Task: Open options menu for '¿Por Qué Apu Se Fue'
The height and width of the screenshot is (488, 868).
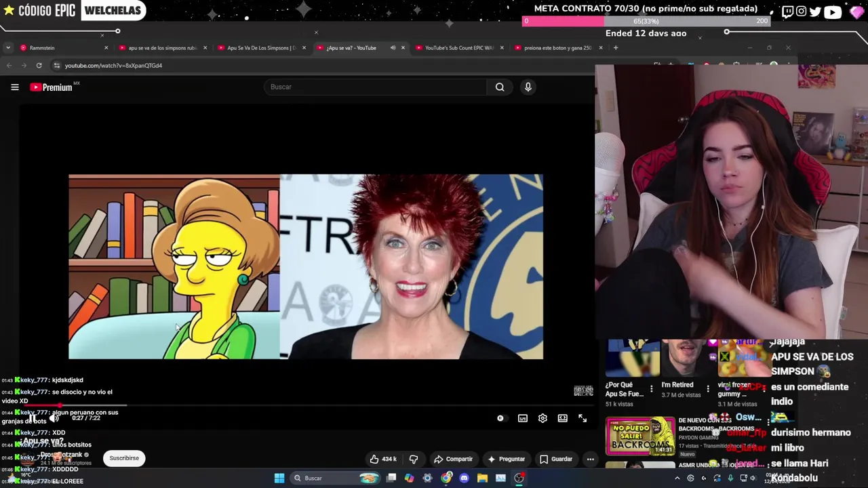Action: click(x=652, y=389)
